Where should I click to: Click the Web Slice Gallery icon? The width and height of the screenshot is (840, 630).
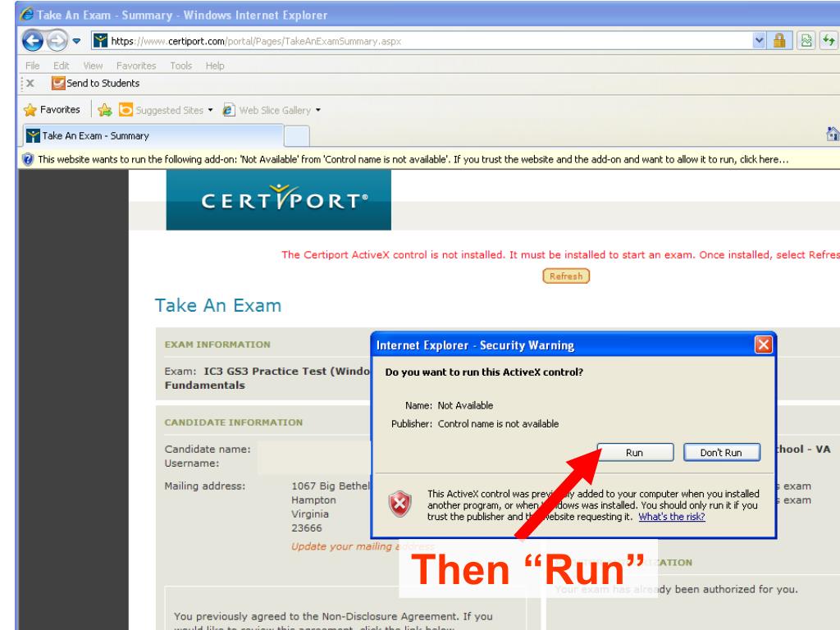pyautogui.click(x=229, y=110)
